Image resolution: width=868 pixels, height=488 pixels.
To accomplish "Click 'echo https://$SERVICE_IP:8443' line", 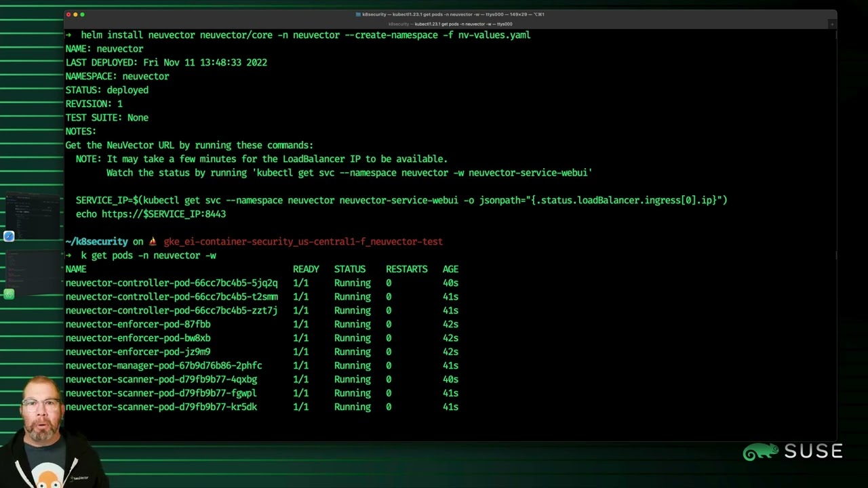I will point(151,214).
